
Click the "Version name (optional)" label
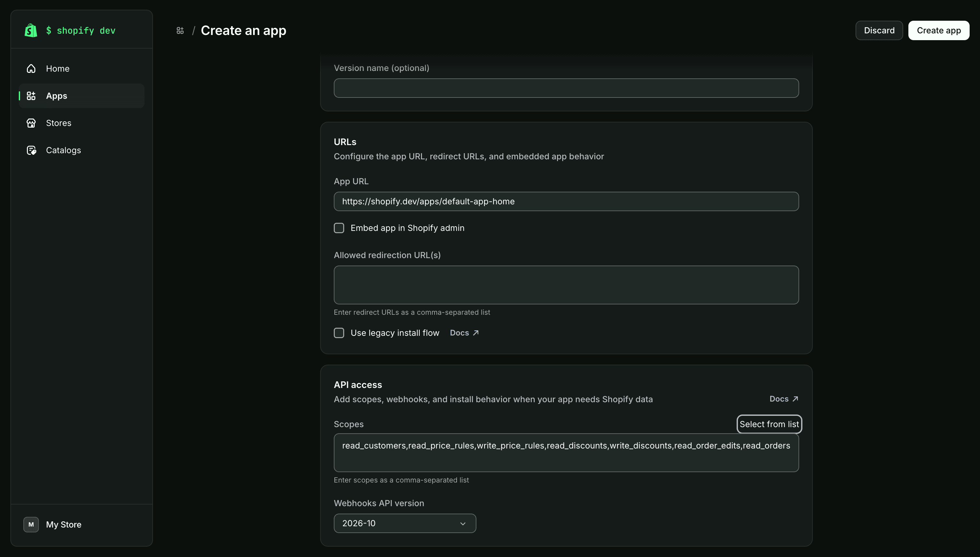pos(381,68)
